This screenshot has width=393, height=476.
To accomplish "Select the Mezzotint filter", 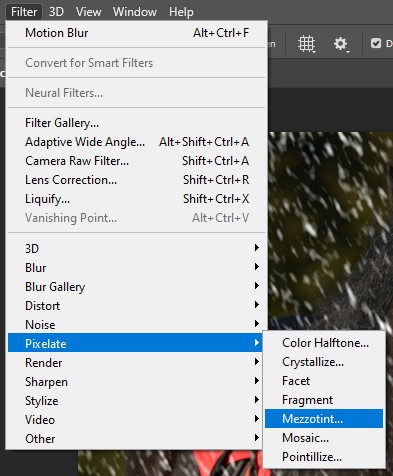I will 324,419.
